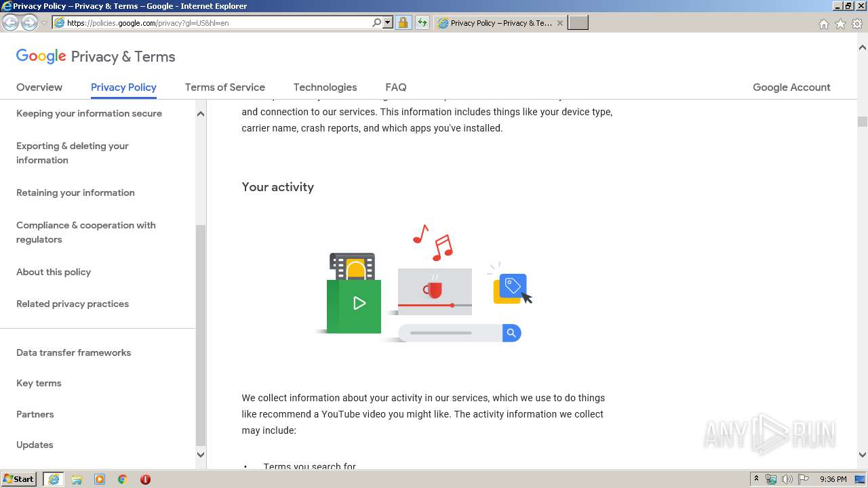Click the Google Account link
Screen dimensions: 868x488
click(x=791, y=87)
